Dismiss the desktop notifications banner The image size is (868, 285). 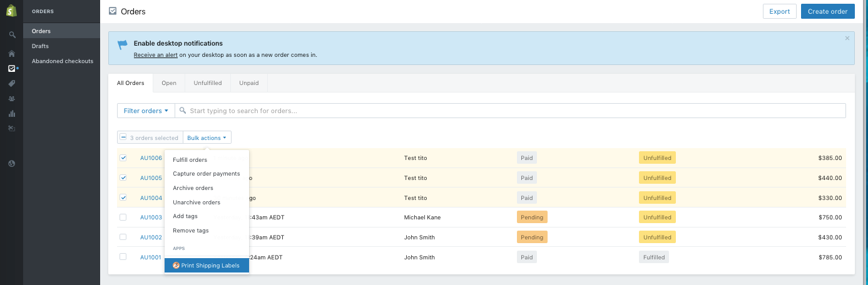pos(847,38)
